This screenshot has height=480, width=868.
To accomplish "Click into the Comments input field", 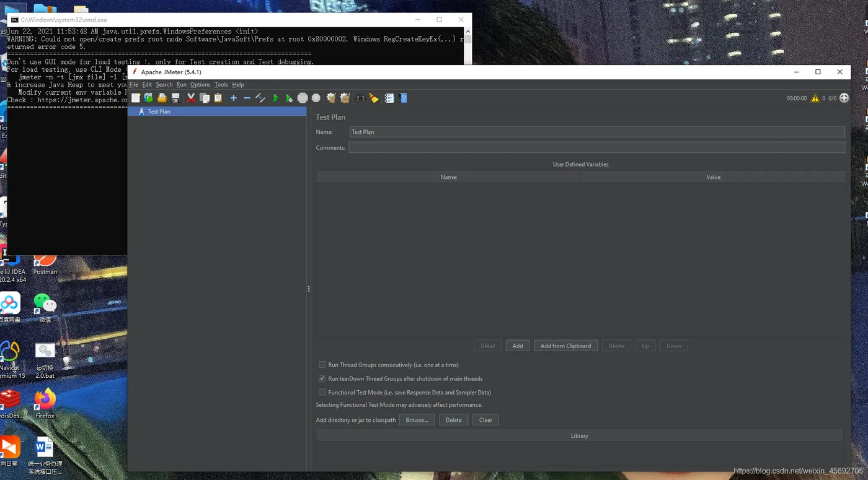I will click(x=597, y=147).
